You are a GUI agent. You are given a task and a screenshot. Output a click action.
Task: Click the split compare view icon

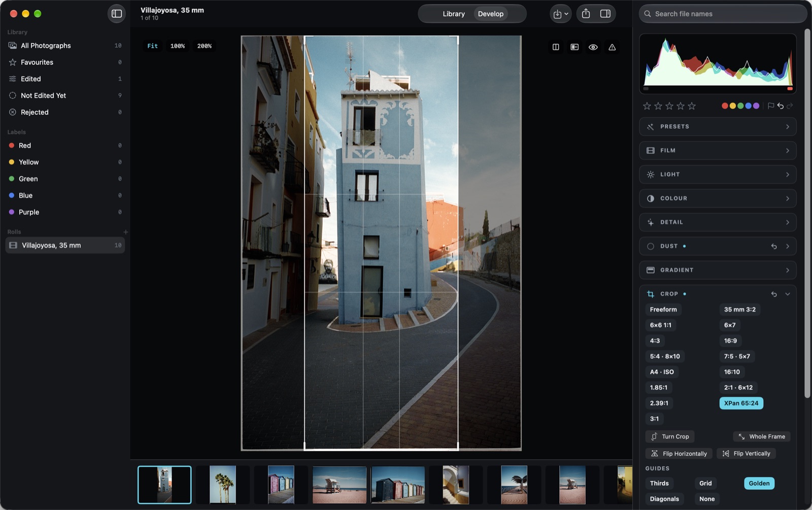pyautogui.click(x=556, y=47)
